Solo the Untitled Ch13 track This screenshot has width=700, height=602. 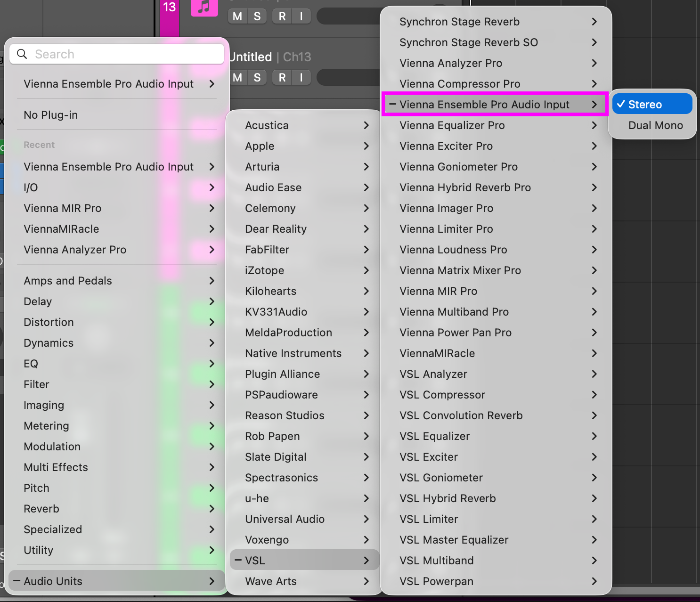(x=257, y=77)
